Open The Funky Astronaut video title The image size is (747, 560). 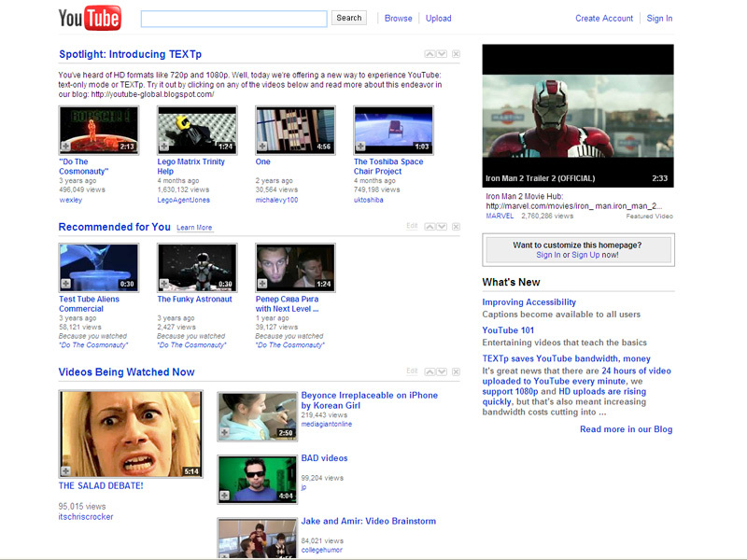click(194, 299)
